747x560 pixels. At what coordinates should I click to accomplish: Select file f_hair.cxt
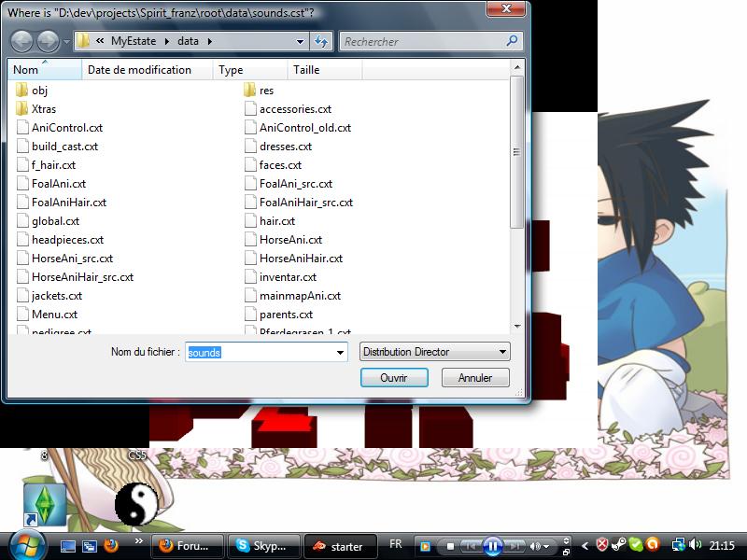46,165
